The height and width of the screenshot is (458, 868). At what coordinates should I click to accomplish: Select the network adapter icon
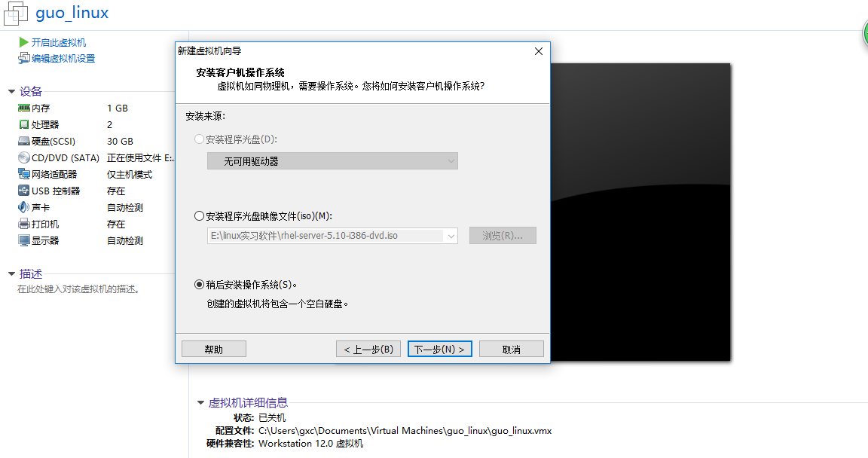click(x=24, y=174)
